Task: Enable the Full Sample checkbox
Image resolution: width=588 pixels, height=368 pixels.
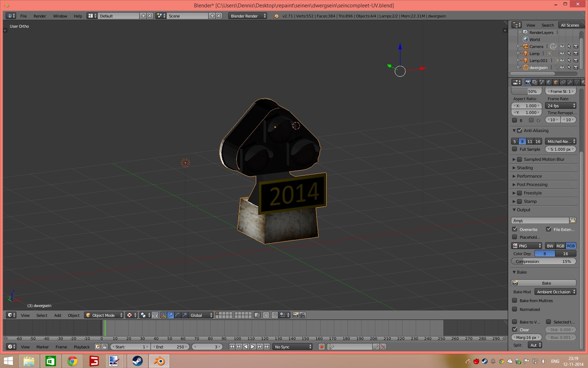Action: click(x=514, y=149)
